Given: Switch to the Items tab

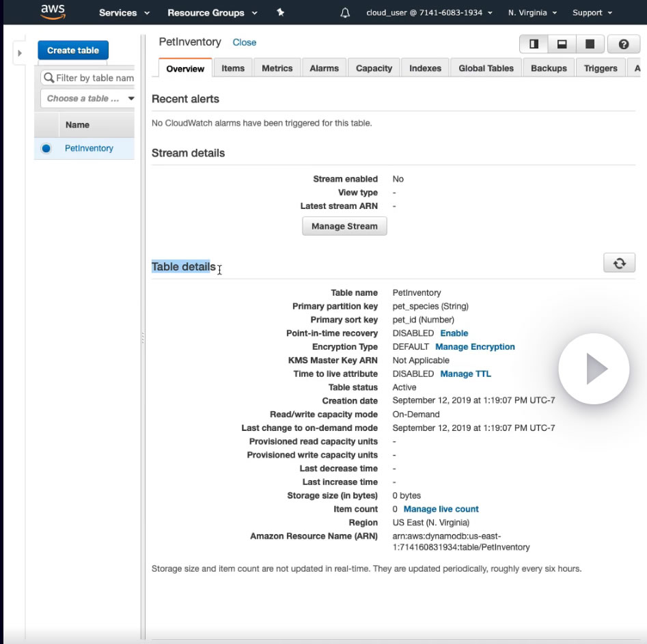Looking at the screenshot, I should [233, 68].
